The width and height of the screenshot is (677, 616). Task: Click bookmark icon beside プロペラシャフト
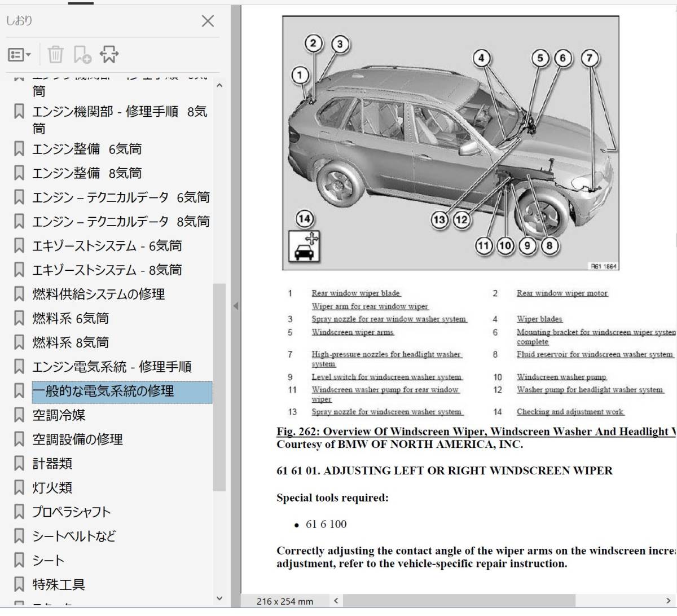click(19, 512)
